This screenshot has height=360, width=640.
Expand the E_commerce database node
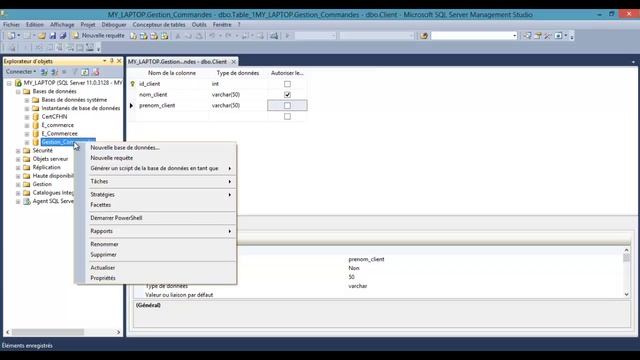(x=27, y=125)
